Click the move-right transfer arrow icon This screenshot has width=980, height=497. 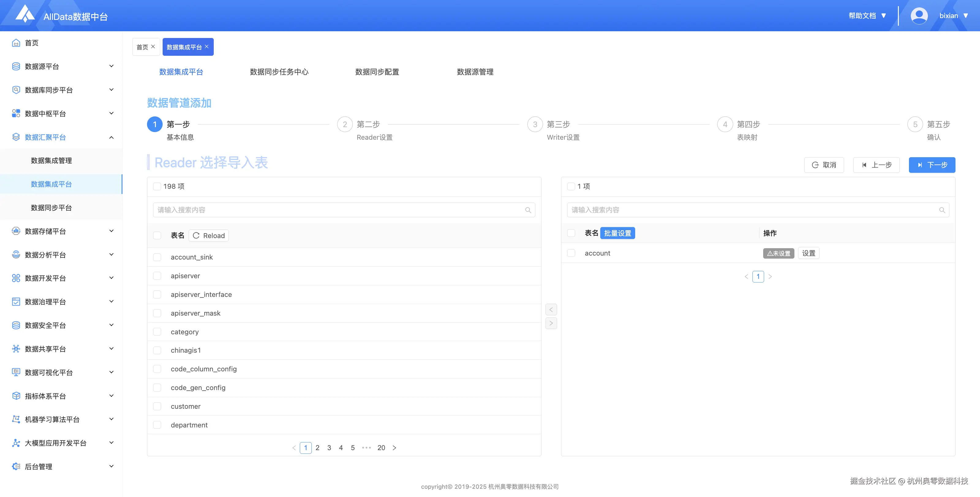(551, 323)
